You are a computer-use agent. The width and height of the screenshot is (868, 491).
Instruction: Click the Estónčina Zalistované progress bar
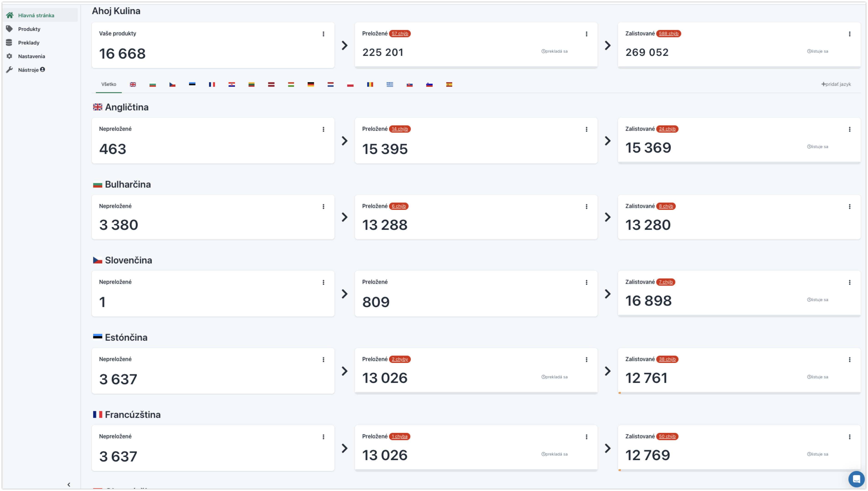pos(739,393)
